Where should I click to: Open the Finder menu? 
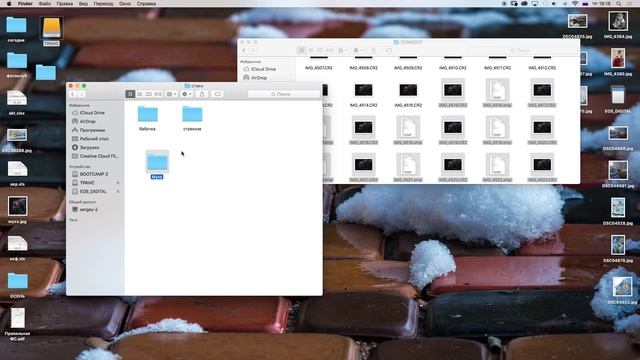[25, 4]
